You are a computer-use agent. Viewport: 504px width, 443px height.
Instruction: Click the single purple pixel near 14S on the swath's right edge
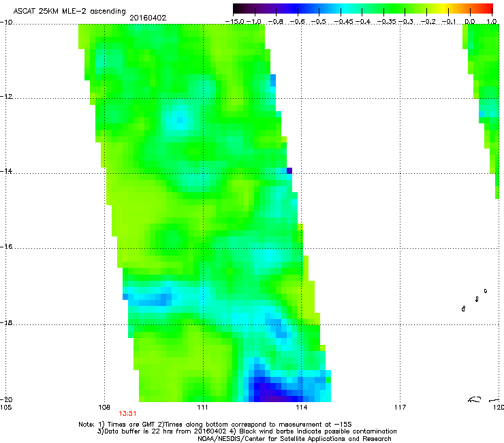pyautogui.click(x=289, y=170)
